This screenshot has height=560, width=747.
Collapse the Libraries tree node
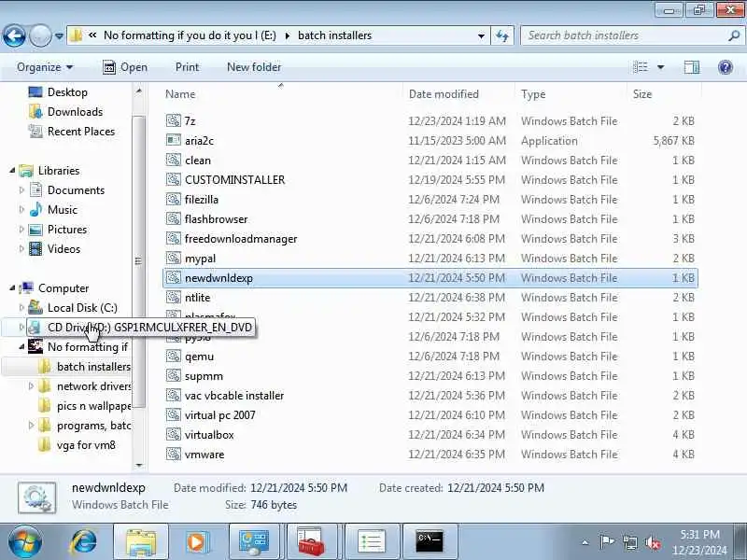[x=12, y=170]
